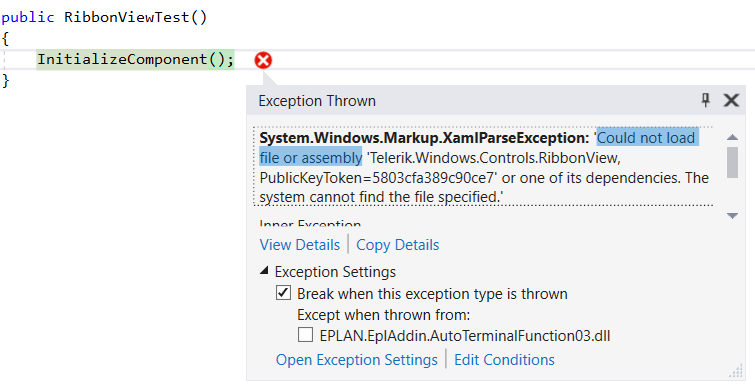Click Edit Conditions link
755x391 pixels.
coord(504,360)
